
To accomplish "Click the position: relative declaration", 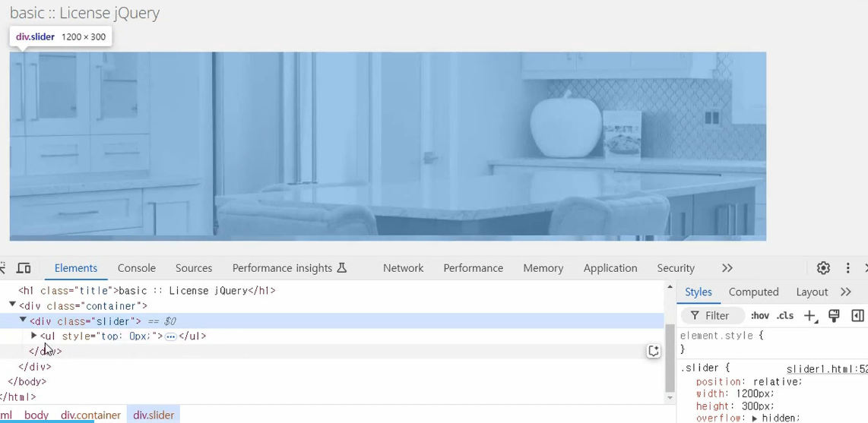I will tap(749, 381).
